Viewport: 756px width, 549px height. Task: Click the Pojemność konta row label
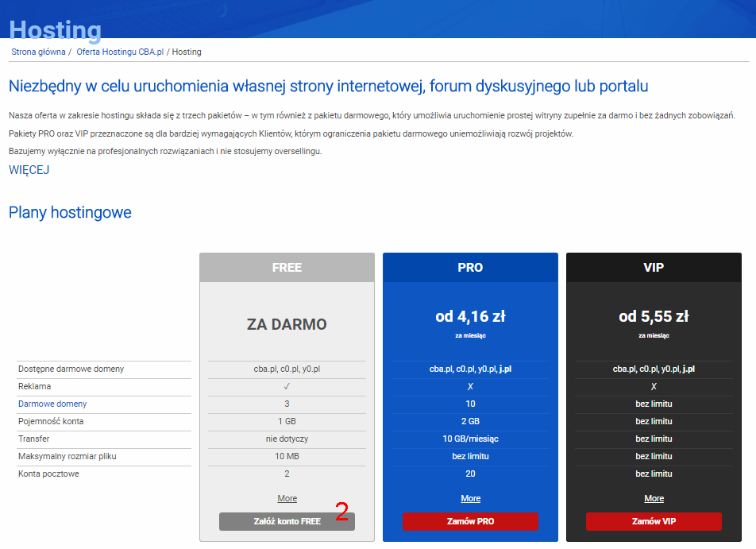[51, 421]
